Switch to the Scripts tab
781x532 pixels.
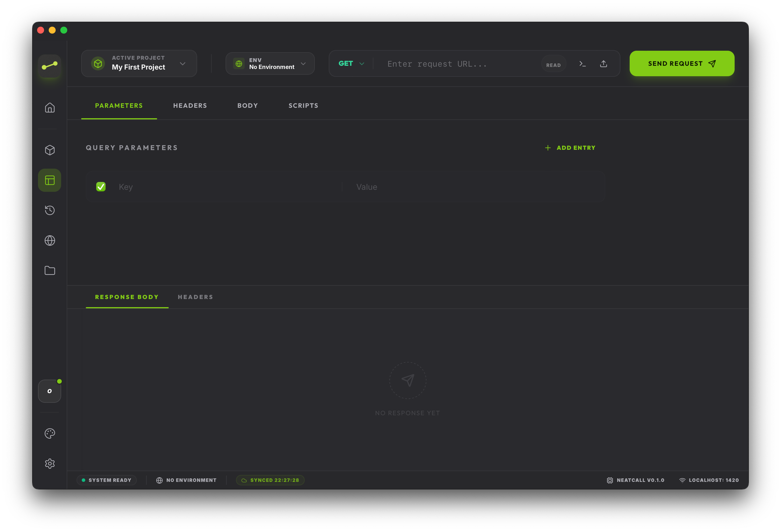(303, 105)
